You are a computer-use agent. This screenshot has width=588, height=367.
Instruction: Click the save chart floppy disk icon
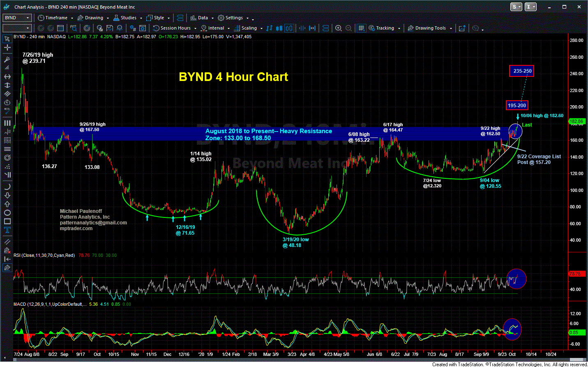pos(110,28)
